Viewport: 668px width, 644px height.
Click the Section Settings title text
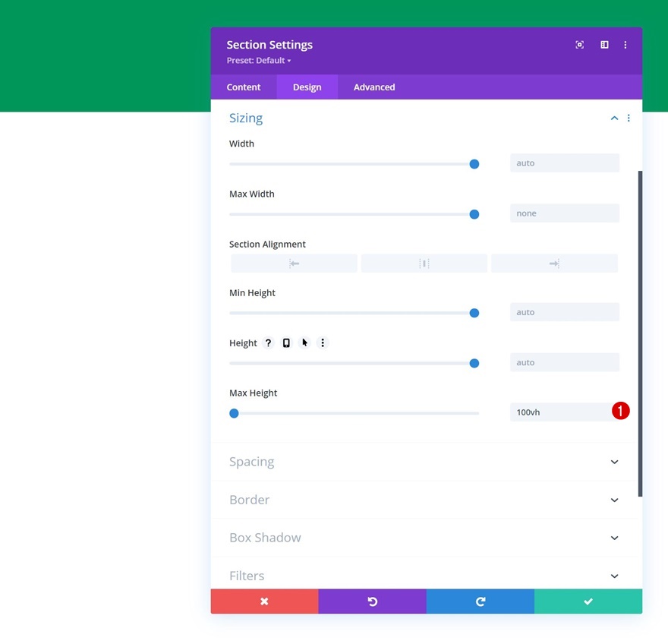(x=269, y=45)
